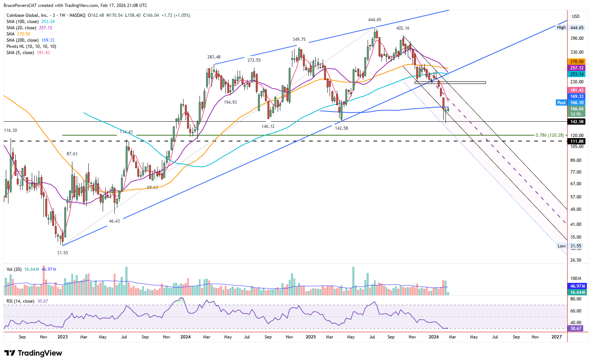Click the 46.43 pivot low annotation
592x364 pixels.
point(114,221)
